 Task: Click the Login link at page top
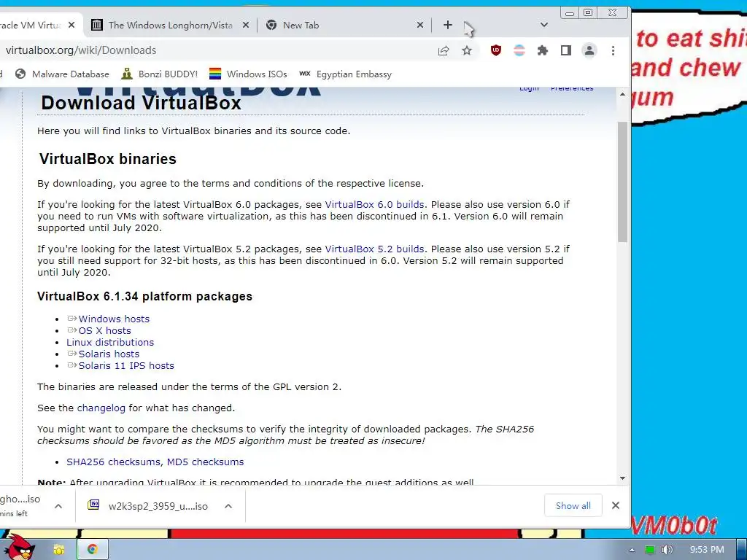click(529, 88)
